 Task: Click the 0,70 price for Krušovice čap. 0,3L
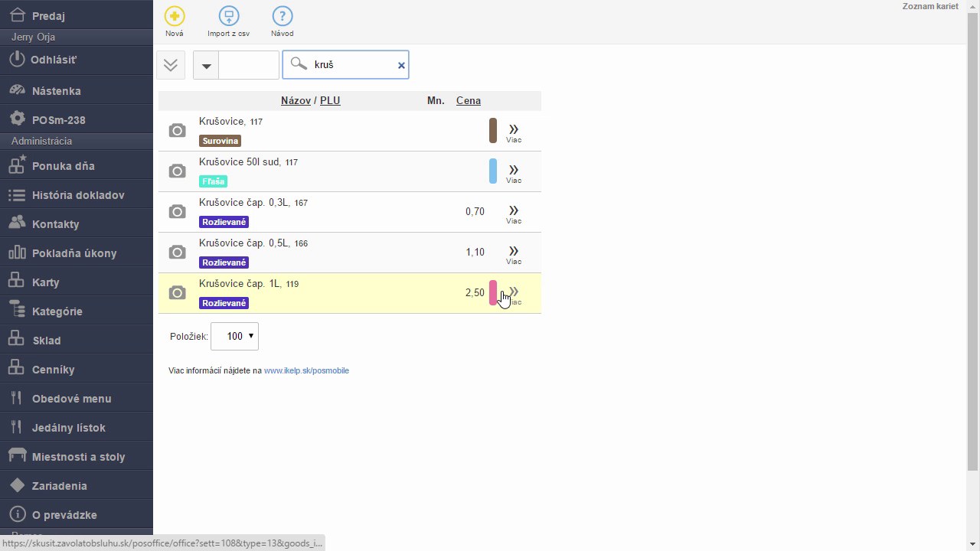click(475, 212)
